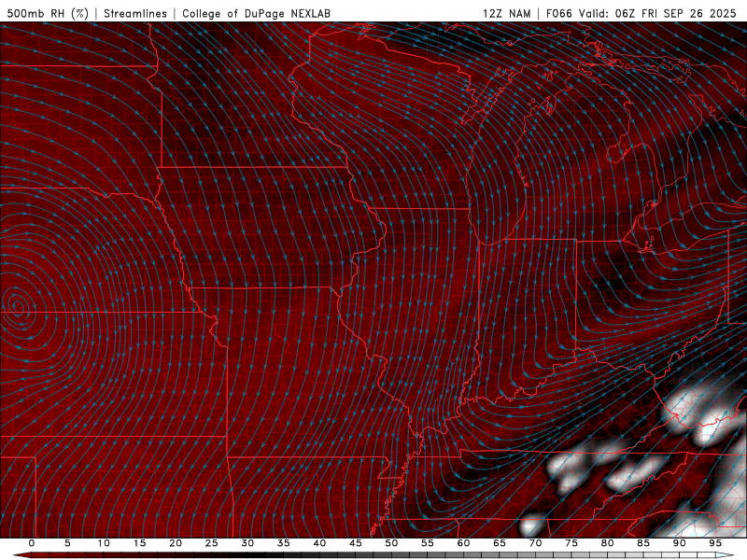The height and width of the screenshot is (560, 747).
Task: Click the "80" value on RH scale
Action: 607,543
